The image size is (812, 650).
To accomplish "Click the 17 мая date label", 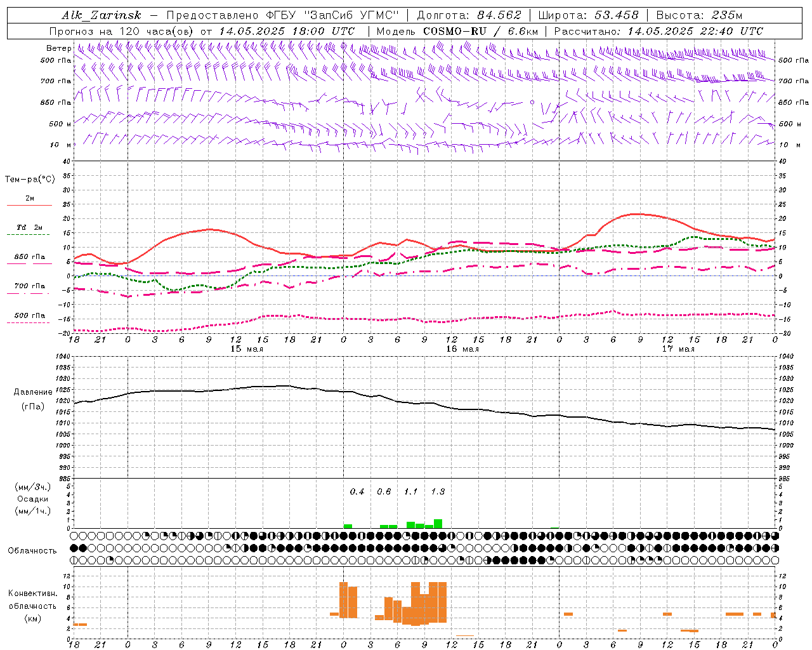I will point(678,349).
